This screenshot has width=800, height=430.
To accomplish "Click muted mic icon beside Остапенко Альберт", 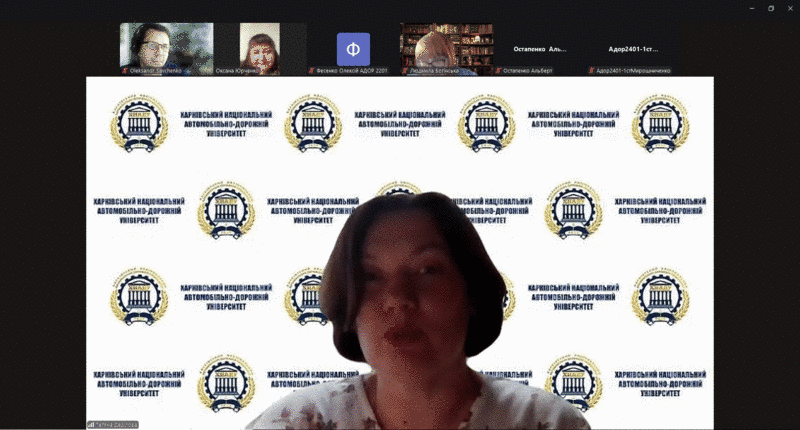I will (498, 71).
